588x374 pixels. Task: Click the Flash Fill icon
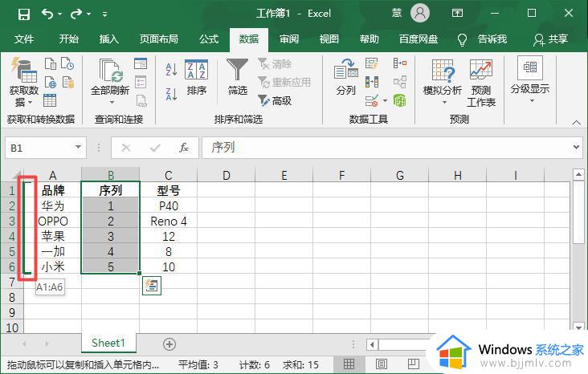(x=372, y=63)
